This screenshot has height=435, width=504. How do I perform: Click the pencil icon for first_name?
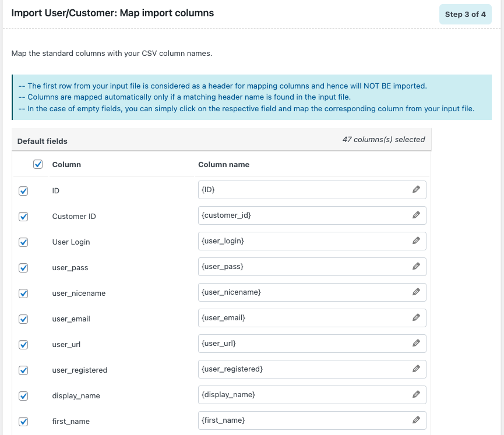click(x=416, y=420)
